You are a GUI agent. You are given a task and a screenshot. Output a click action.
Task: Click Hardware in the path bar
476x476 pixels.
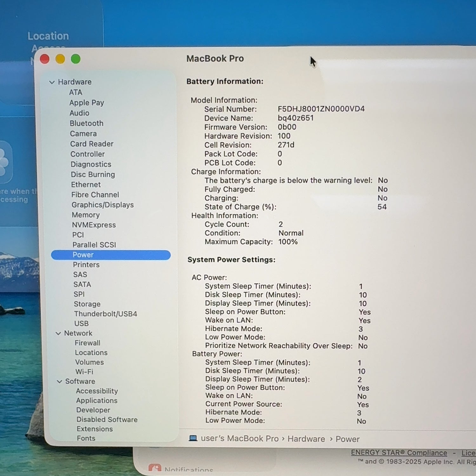pyautogui.click(x=306, y=439)
